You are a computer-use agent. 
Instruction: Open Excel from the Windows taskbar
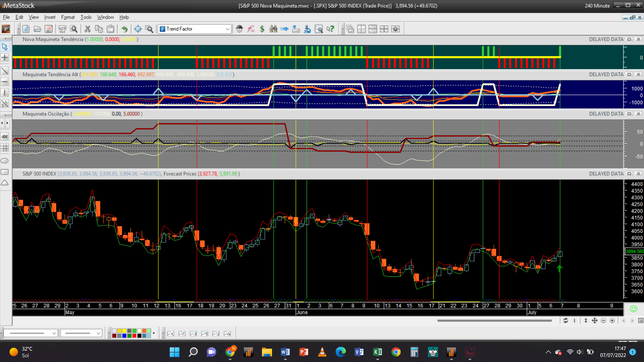377,352
